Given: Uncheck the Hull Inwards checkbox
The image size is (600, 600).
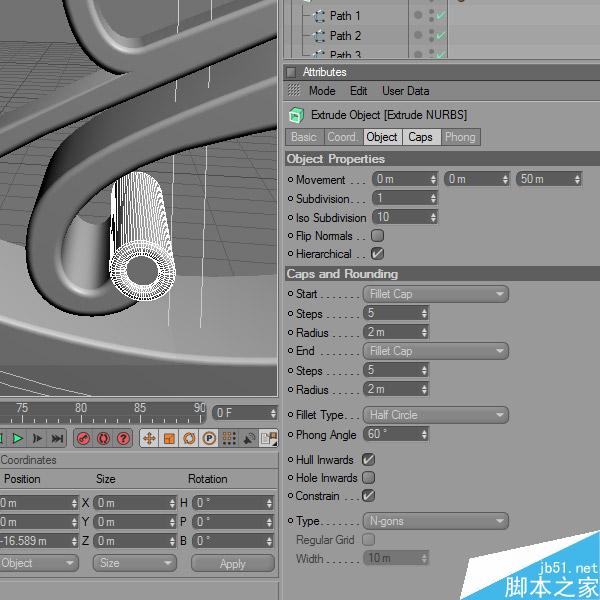Looking at the screenshot, I should coord(368,459).
